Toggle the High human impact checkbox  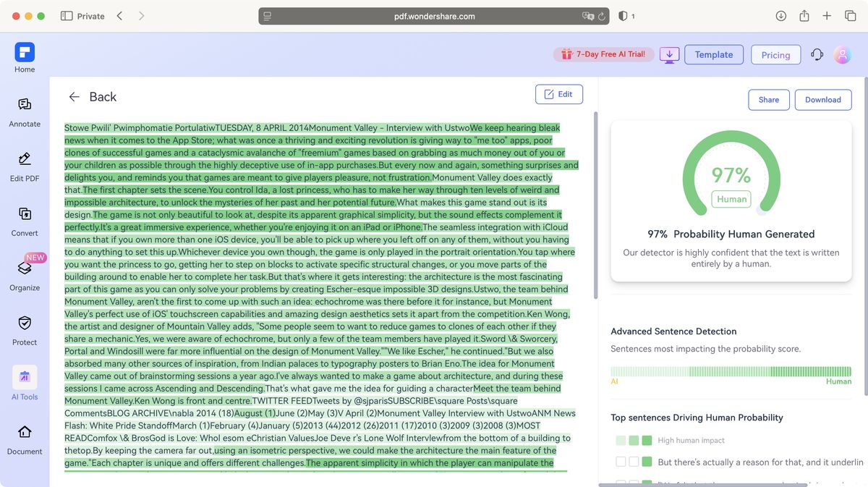click(620, 440)
